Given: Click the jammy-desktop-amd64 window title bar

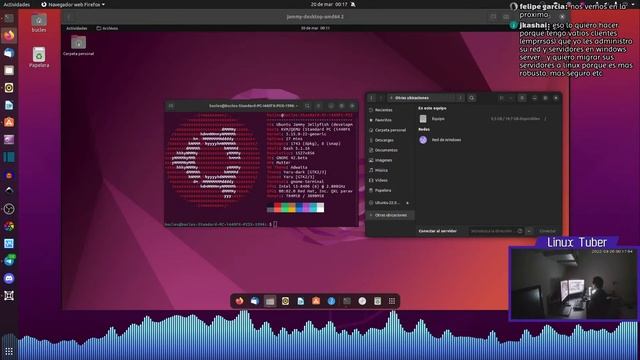Looking at the screenshot, I should 315,17.
